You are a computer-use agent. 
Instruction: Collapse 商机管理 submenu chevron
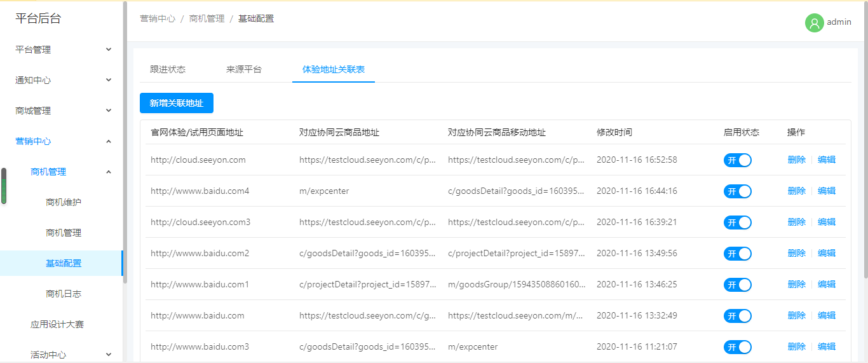pyautogui.click(x=109, y=172)
